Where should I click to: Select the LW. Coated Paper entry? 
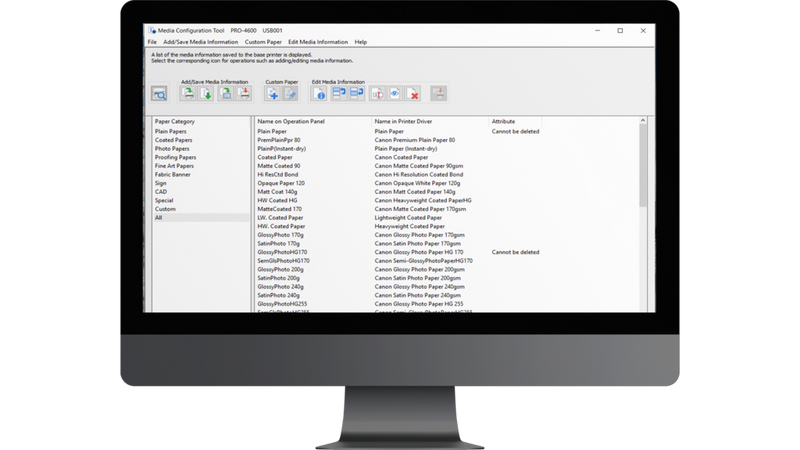[x=280, y=218]
